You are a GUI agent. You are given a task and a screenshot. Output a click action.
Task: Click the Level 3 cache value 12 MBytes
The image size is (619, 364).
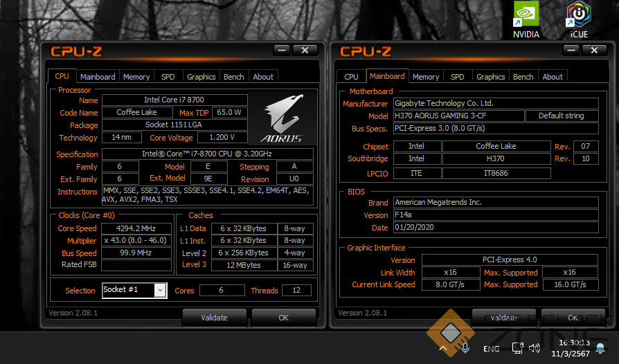click(x=244, y=266)
